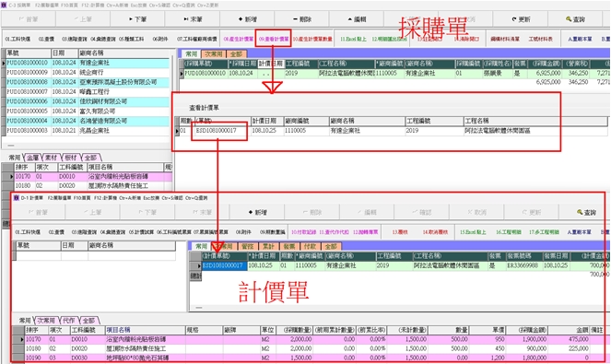Switch to 累計 tab in 計價單 window
The height and width of the screenshot is (364, 611).
tap(268, 246)
